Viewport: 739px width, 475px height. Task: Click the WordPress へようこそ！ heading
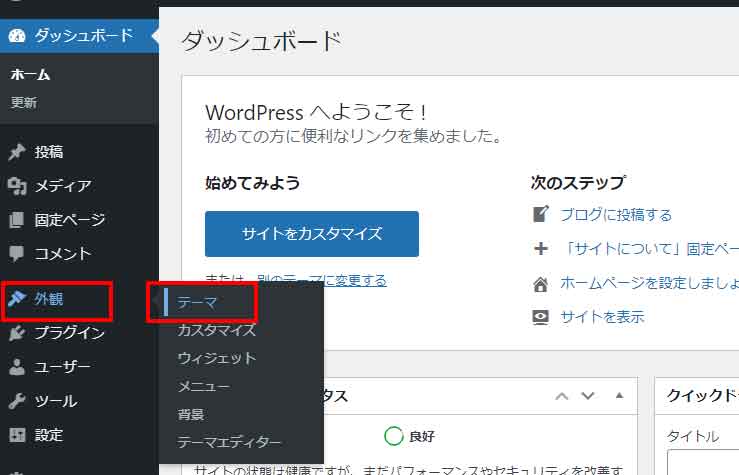coord(317,113)
